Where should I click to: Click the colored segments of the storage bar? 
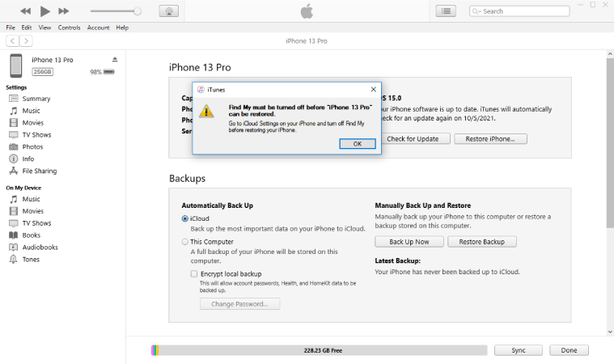pos(155,350)
